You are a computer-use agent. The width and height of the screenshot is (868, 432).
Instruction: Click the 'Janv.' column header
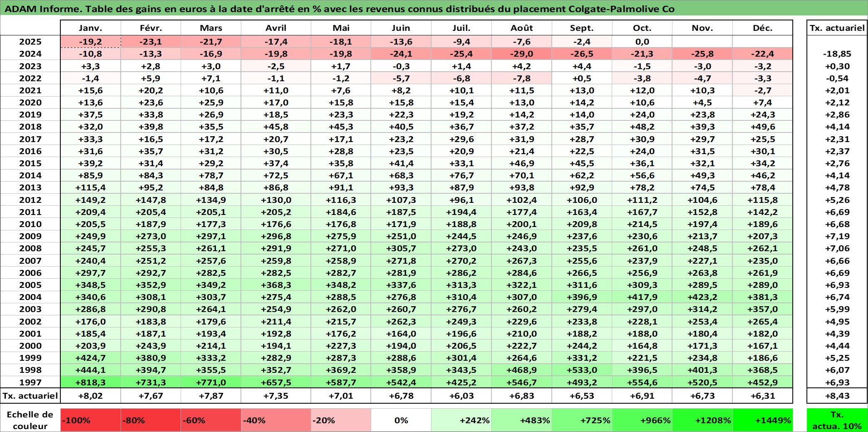91,28
